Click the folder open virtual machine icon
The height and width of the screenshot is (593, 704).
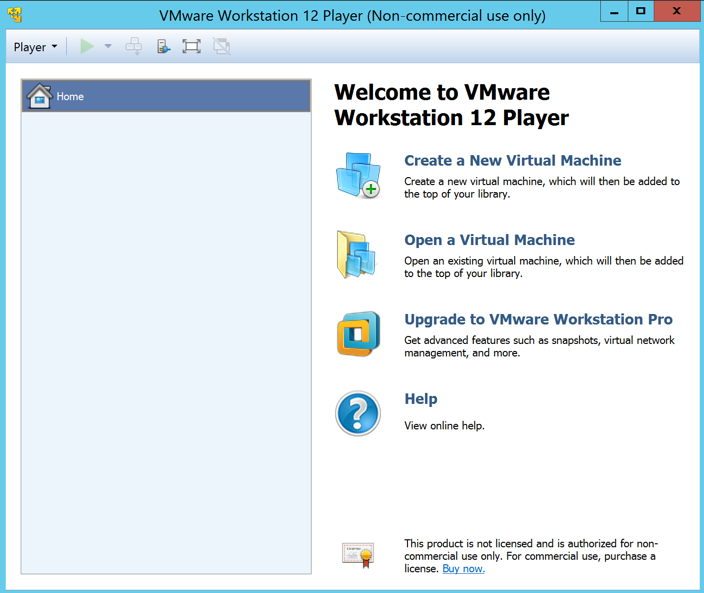[x=357, y=255]
